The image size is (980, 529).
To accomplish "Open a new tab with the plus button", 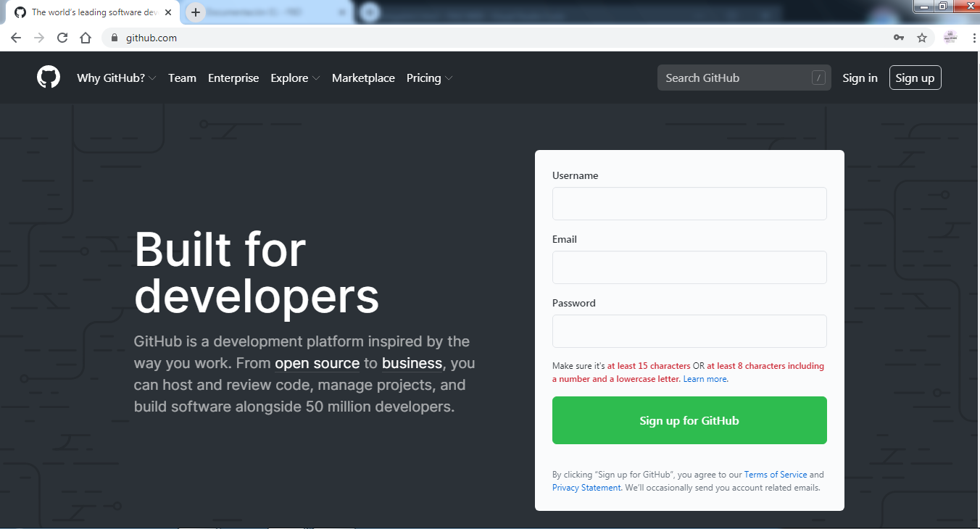I will [196, 12].
